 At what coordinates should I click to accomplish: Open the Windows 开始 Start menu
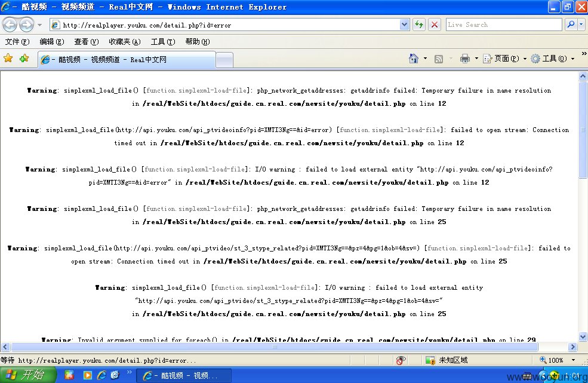pyautogui.click(x=27, y=375)
